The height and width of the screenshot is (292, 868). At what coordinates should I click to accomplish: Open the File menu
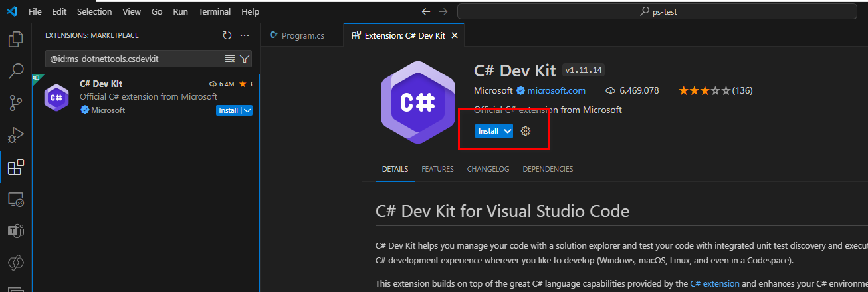coord(35,12)
